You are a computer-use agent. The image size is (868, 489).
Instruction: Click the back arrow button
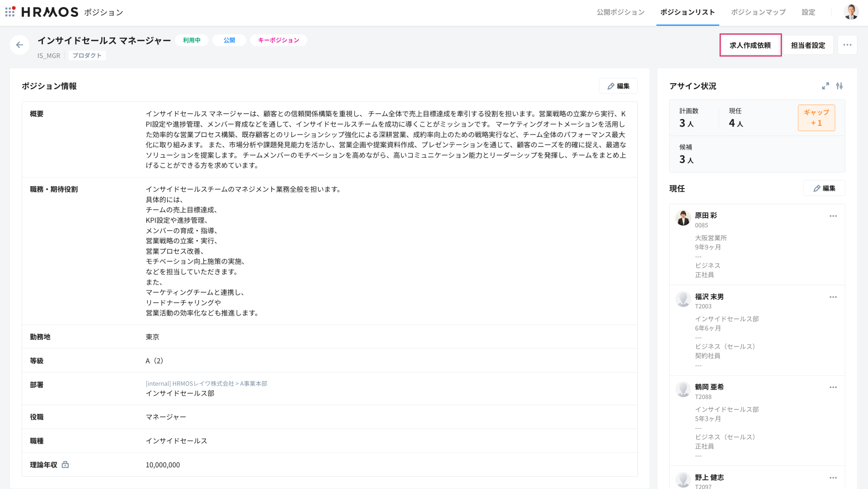click(x=20, y=45)
